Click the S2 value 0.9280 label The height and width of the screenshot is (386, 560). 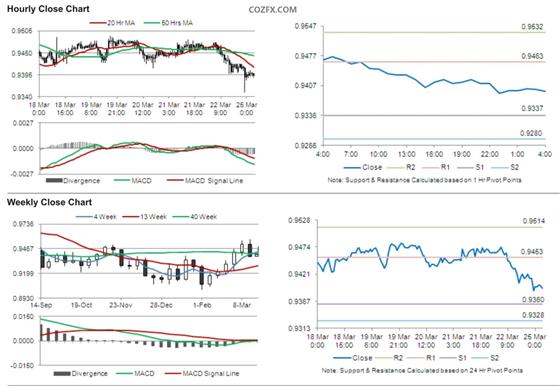point(531,133)
